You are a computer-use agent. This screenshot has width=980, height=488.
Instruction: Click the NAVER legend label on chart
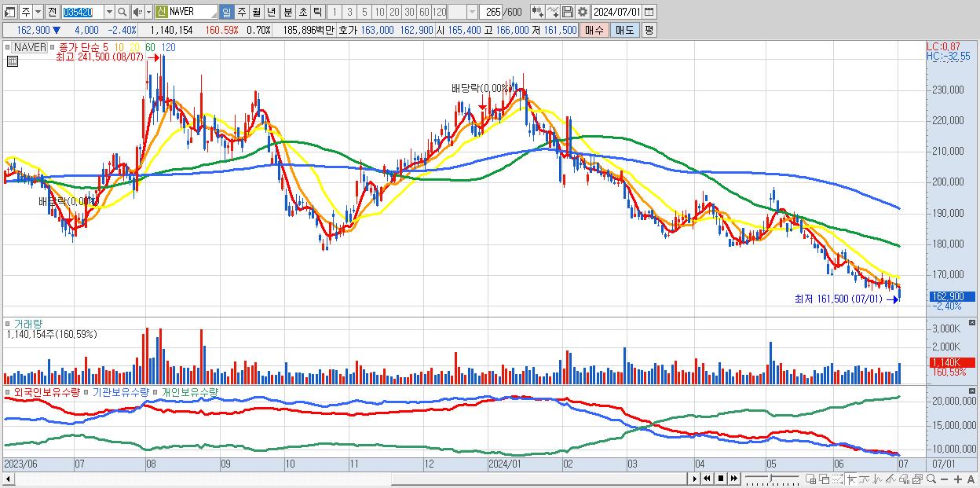click(x=30, y=47)
